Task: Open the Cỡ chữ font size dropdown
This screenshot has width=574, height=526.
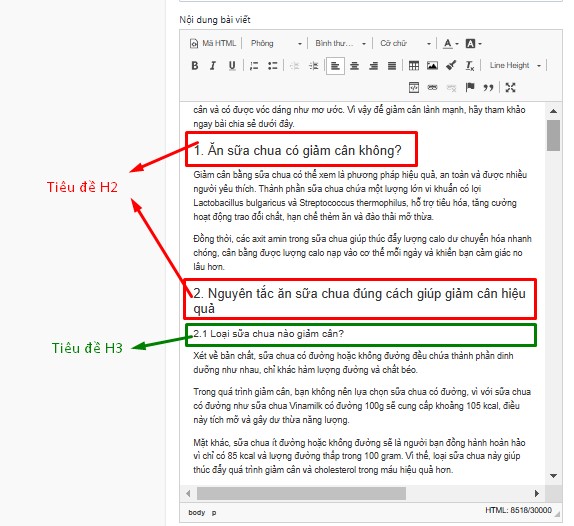Action: 405,44
